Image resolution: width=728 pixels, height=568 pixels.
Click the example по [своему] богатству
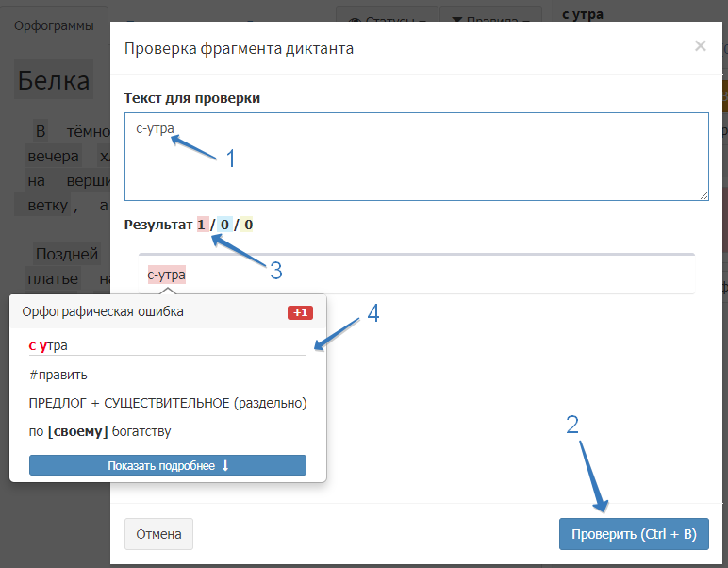[100, 431]
